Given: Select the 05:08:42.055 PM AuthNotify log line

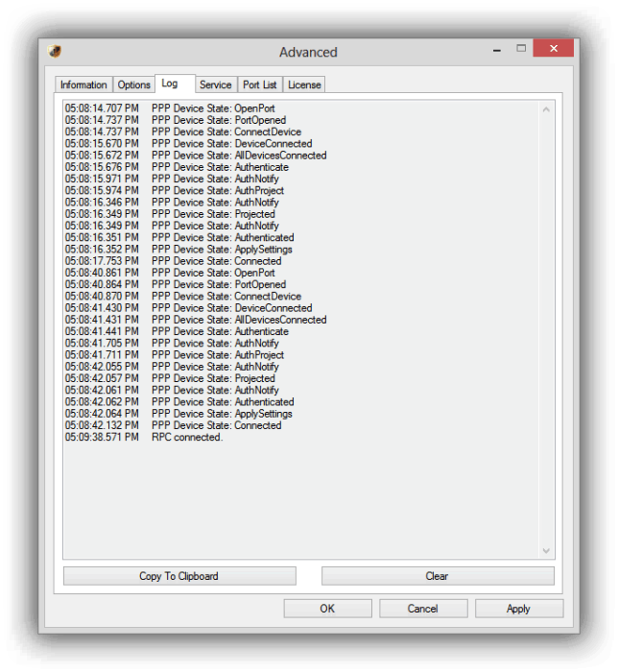Looking at the screenshot, I should pyautogui.click(x=172, y=367).
